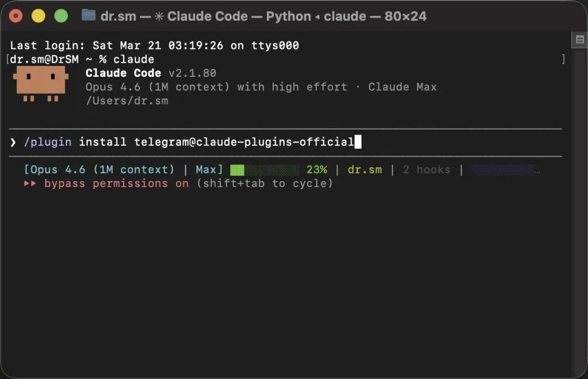Click the 'Max]' status bar entry
The image size is (588, 379).
209,169
